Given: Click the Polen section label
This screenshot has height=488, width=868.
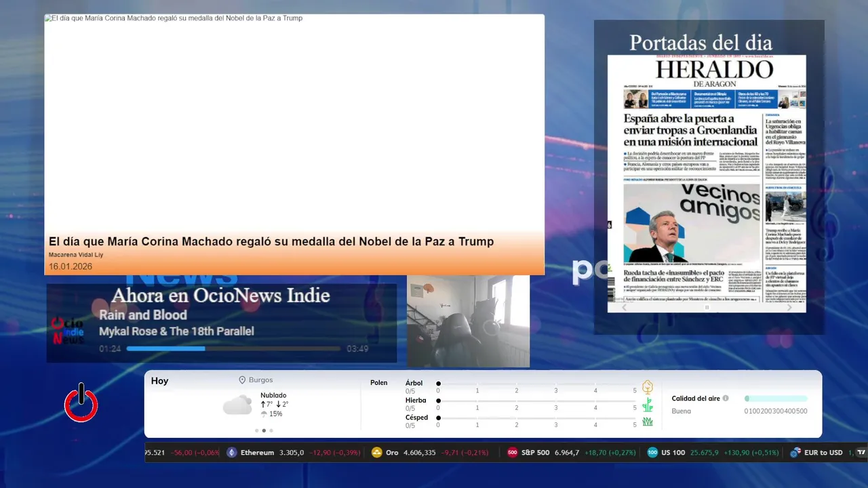Looking at the screenshot, I should 379,383.
